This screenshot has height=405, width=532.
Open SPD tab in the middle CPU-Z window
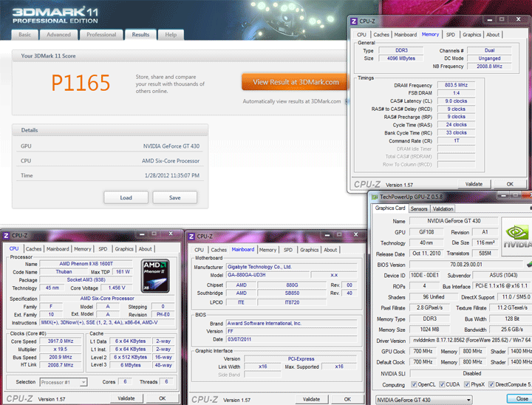(x=287, y=250)
